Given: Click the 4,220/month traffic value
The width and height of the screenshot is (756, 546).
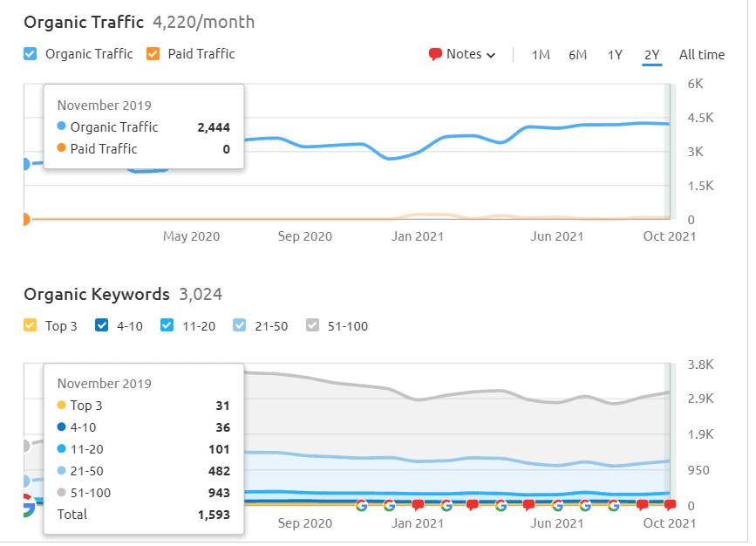Looking at the screenshot, I should (x=204, y=22).
